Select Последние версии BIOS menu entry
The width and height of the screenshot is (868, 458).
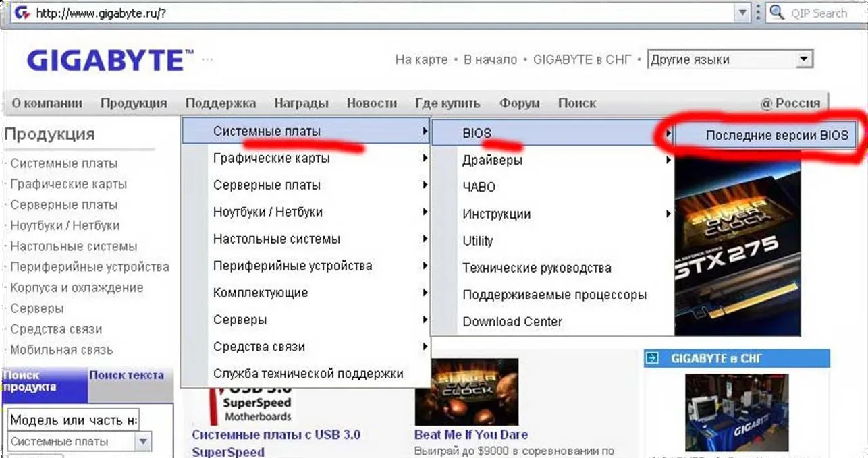coord(767,135)
